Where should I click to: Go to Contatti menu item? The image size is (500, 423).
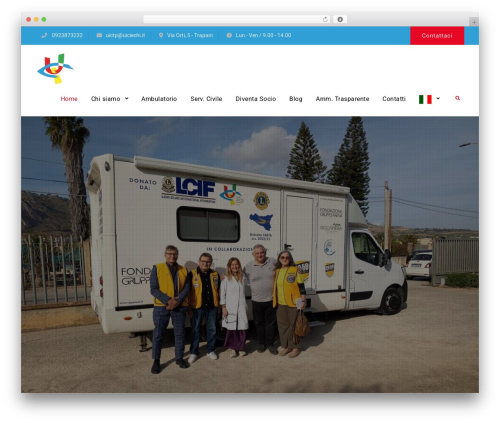[x=394, y=99]
